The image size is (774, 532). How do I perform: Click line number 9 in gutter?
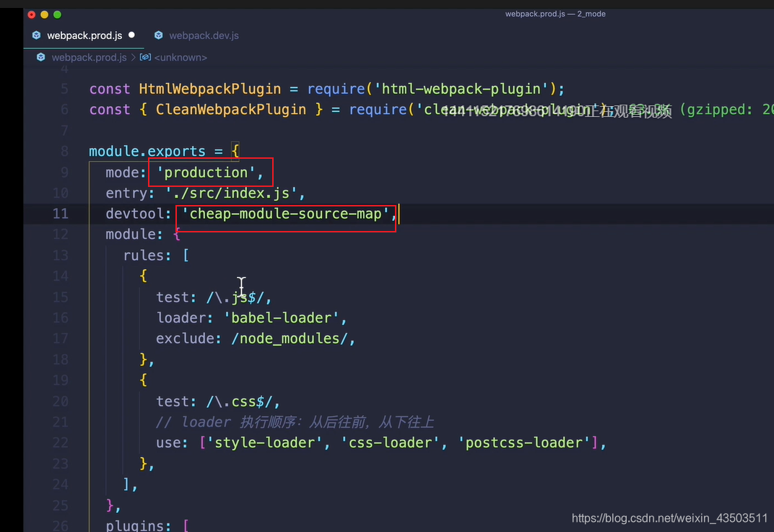click(x=65, y=173)
